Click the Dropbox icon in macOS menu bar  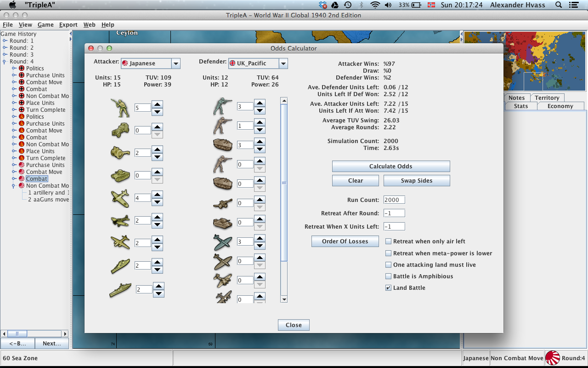pos(323,5)
